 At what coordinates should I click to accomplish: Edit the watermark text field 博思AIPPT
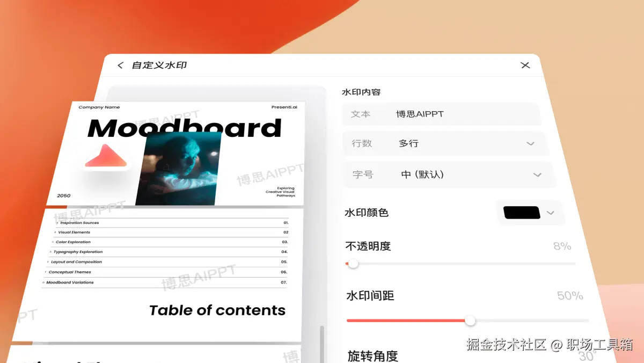click(441, 114)
